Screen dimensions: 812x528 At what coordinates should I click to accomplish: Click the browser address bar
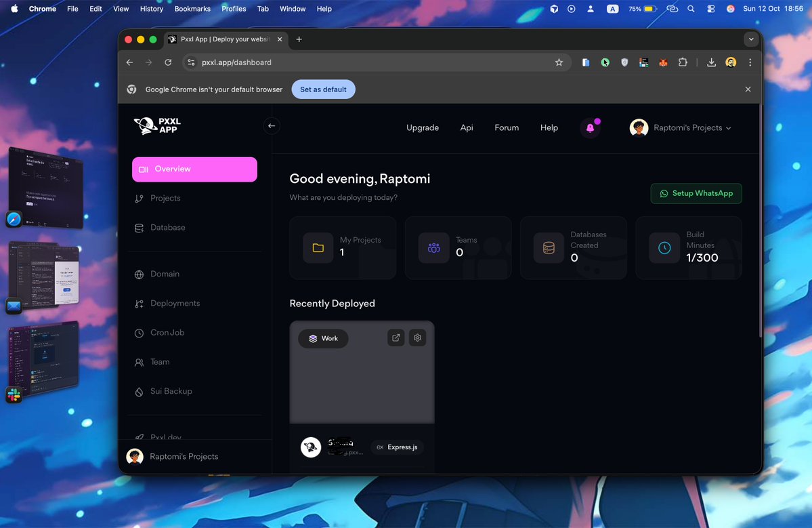(x=375, y=63)
